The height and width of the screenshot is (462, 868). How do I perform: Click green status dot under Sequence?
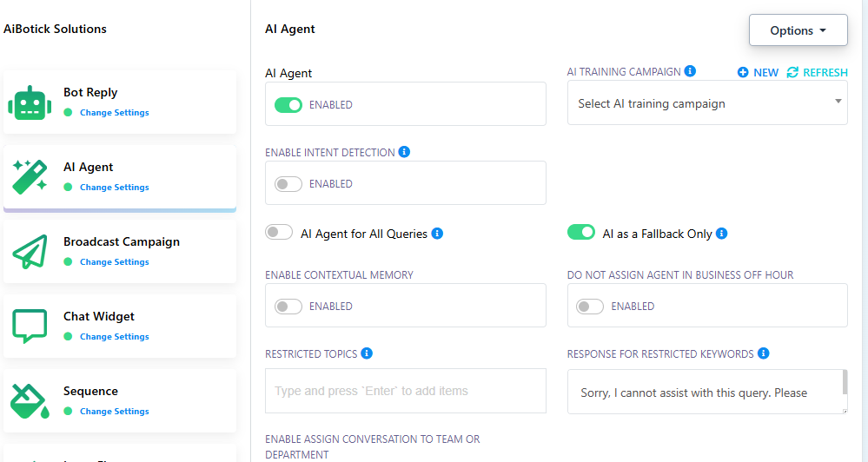(68, 411)
